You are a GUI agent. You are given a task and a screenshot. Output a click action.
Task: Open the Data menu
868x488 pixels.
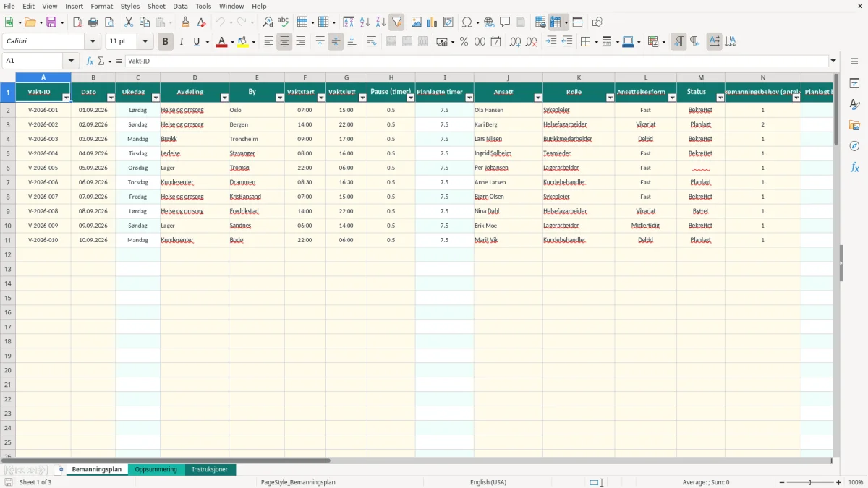180,6
